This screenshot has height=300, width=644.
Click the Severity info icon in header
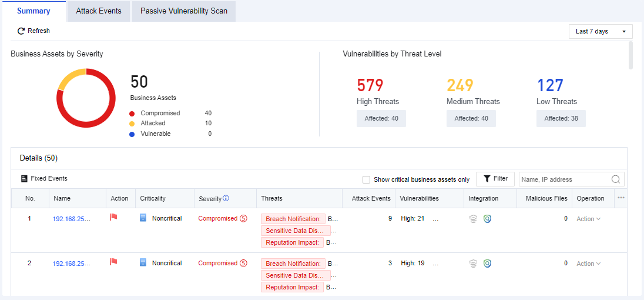tap(226, 198)
